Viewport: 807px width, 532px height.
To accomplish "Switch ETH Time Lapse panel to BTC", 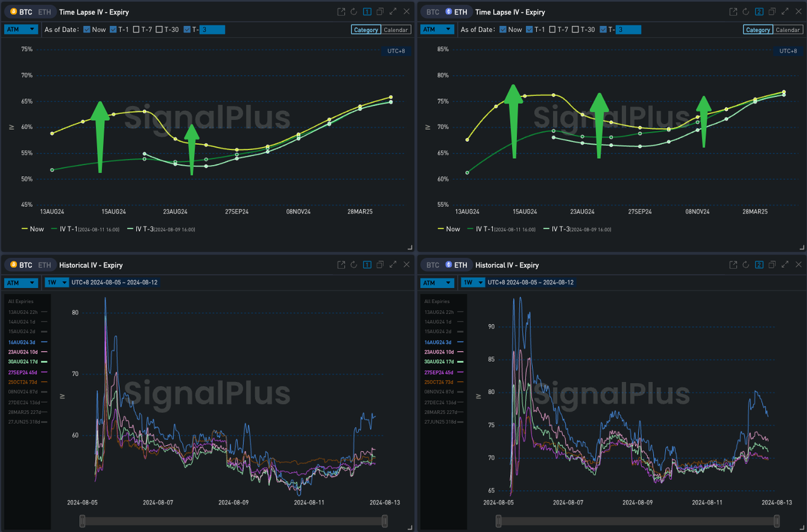I will [433, 12].
